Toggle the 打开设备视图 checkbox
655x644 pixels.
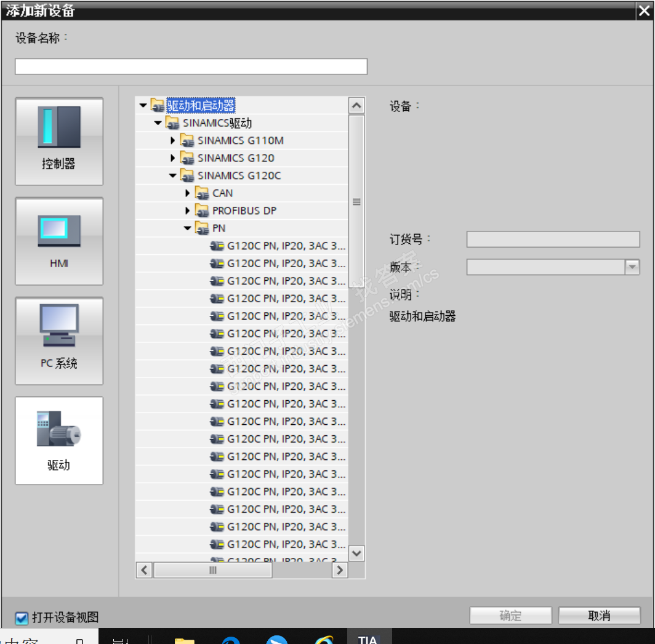[22, 618]
